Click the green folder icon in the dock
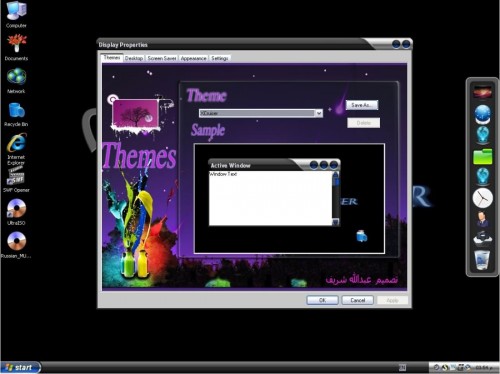500x374 pixels. [x=482, y=157]
